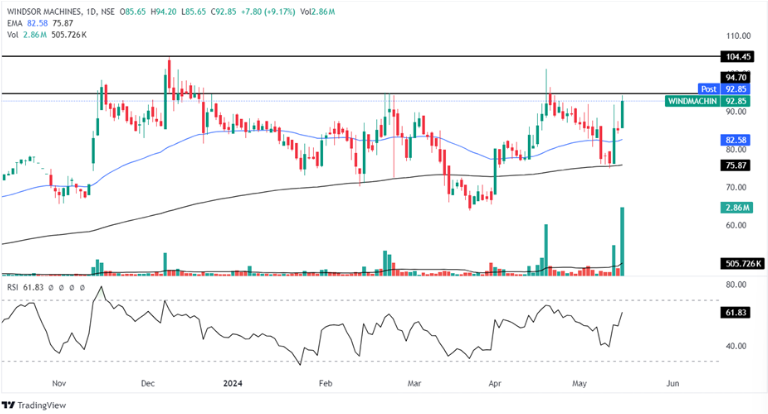
Task: Click the 2024 date axis label
Action: pyautogui.click(x=234, y=383)
